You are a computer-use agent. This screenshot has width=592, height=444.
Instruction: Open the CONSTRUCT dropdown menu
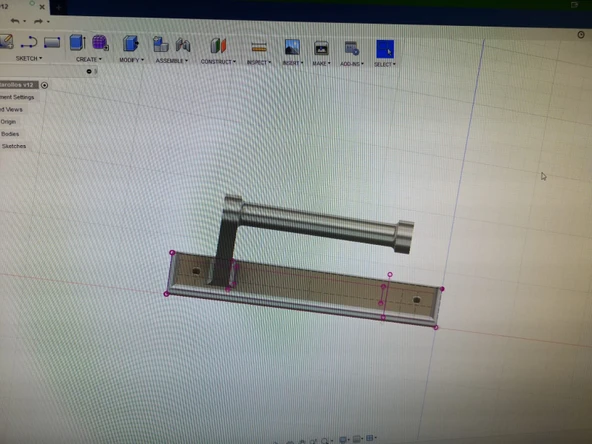pyautogui.click(x=218, y=62)
